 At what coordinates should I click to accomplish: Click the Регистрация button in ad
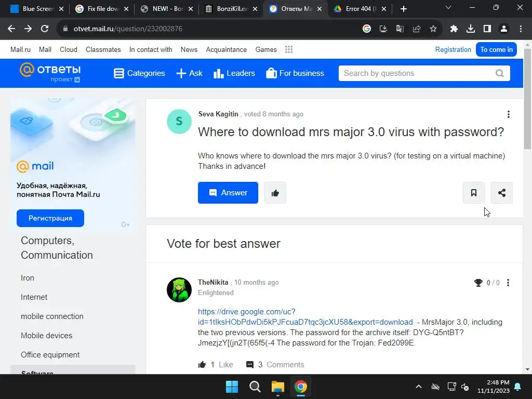pos(50,218)
